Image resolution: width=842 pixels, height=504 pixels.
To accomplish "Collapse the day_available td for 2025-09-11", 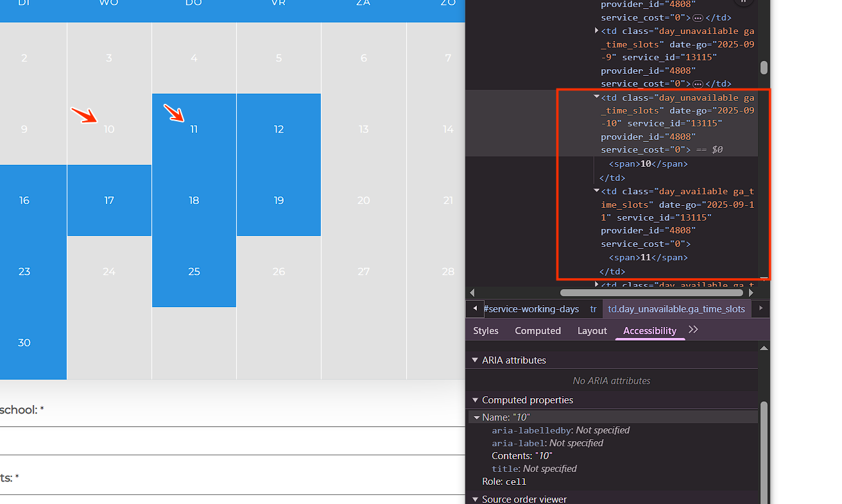I will point(597,191).
